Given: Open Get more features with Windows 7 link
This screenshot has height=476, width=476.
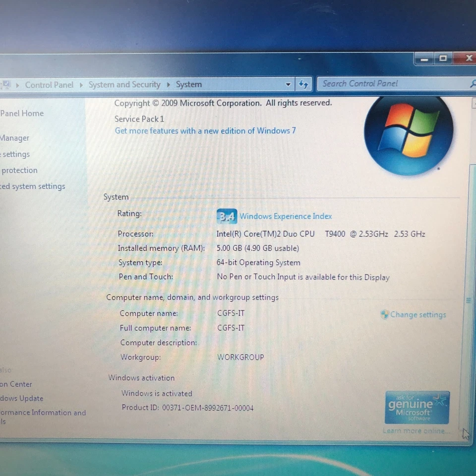Looking at the screenshot, I should 205,130.
